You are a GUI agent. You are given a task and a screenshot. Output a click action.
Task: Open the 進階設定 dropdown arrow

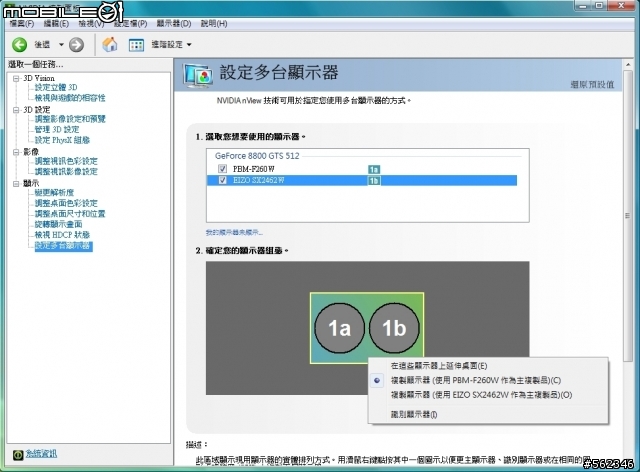189,45
